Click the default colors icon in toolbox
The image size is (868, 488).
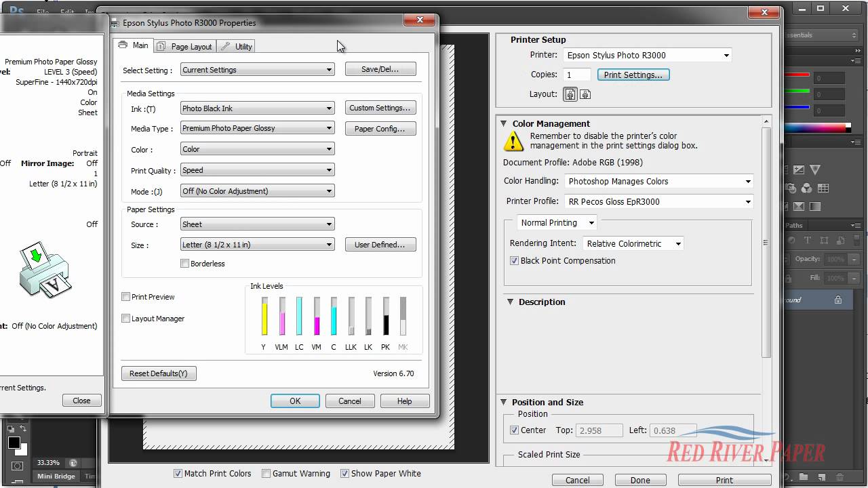click(x=11, y=429)
